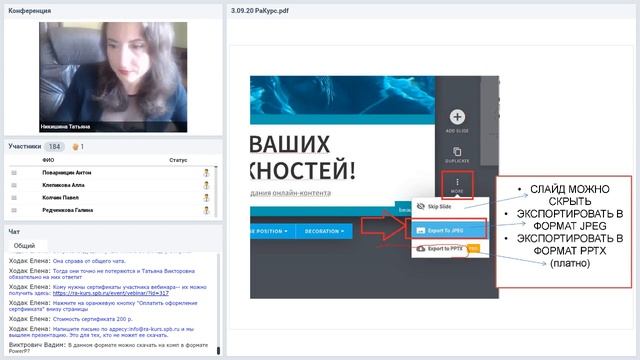Click the '(платно)' text on the slide
The height and width of the screenshot is (360, 640).
(570, 263)
